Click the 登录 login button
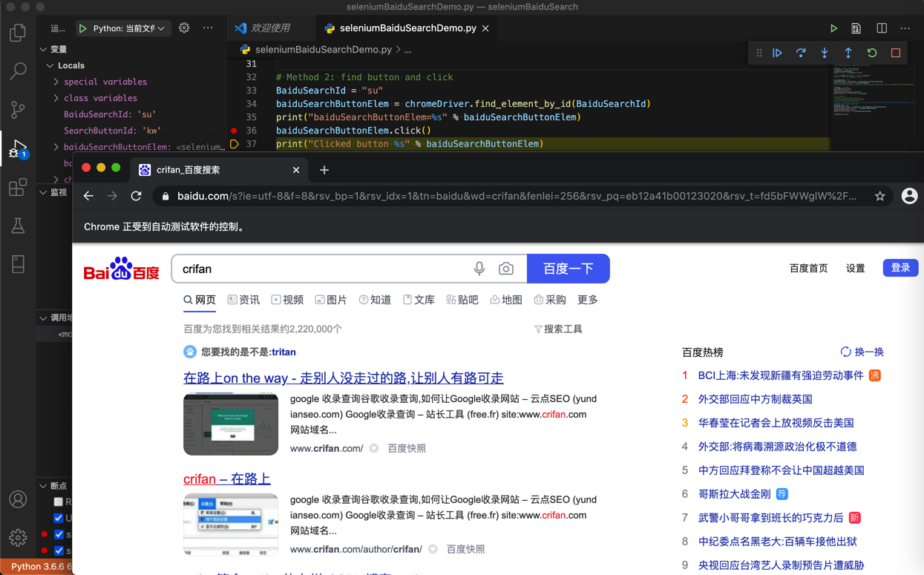This screenshot has width=924, height=575. pyautogui.click(x=900, y=268)
